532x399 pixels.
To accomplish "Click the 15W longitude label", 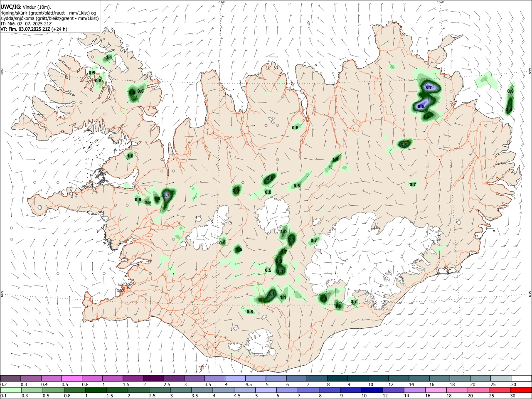I will point(440,2).
